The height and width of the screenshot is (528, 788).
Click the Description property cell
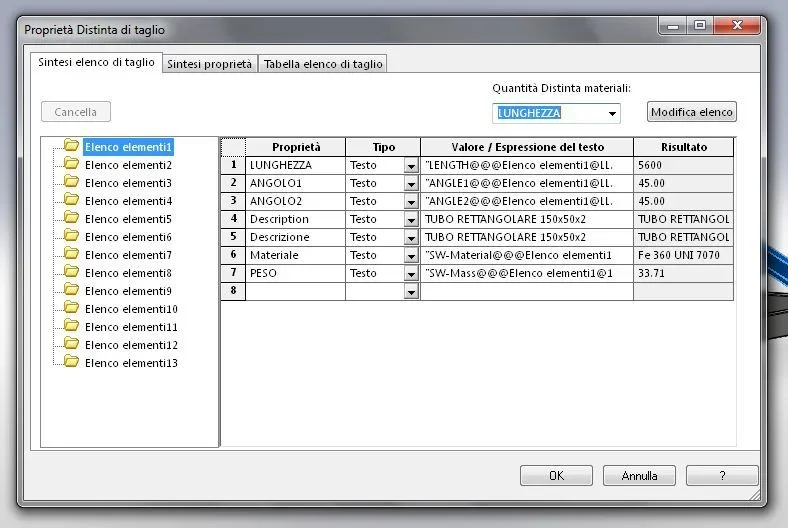(296, 220)
